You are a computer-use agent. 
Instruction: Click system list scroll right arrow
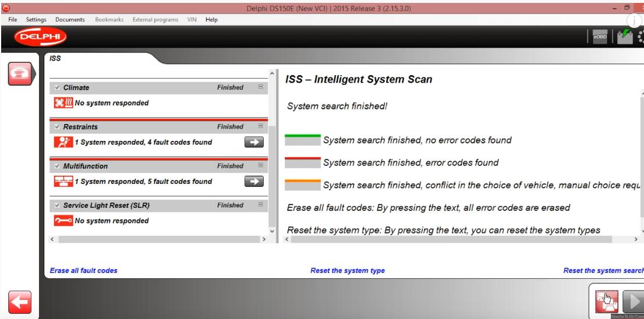click(264, 239)
